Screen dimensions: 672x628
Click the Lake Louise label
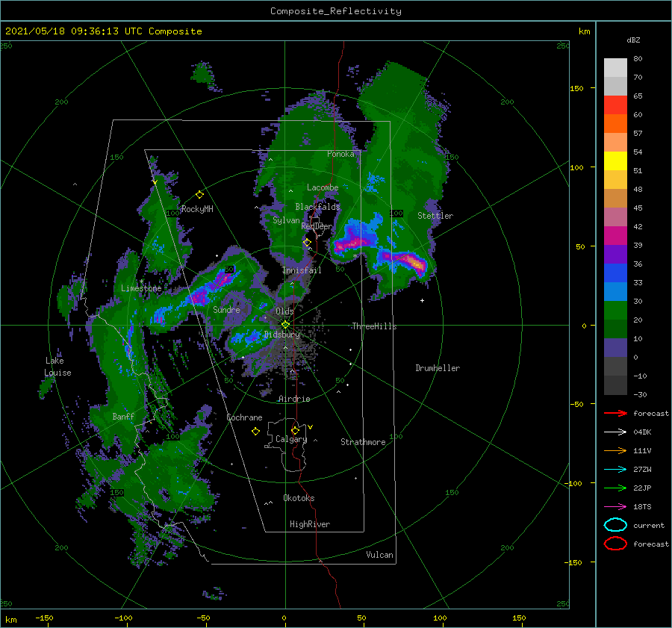(x=57, y=367)
